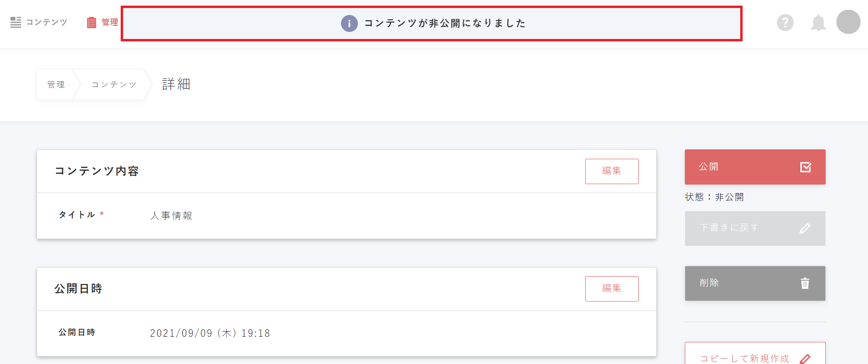868x364 pixels.
Task: Open the user avatar menu
Action: click(x=848, y=22)
